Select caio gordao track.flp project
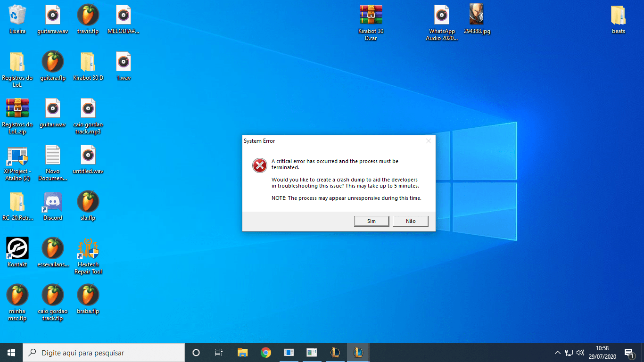Image resolution: width=644 pixels, height=362 pixels. click(x=53, y=303)
